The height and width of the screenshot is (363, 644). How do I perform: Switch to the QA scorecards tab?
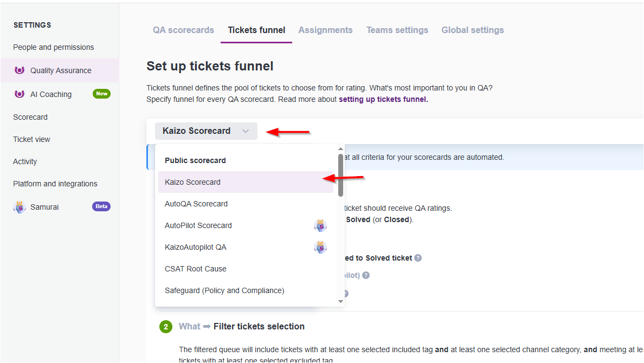tap(184, 30)
